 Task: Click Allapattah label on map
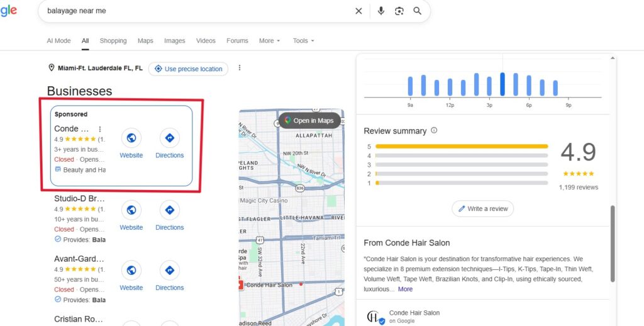coord(314,135)
